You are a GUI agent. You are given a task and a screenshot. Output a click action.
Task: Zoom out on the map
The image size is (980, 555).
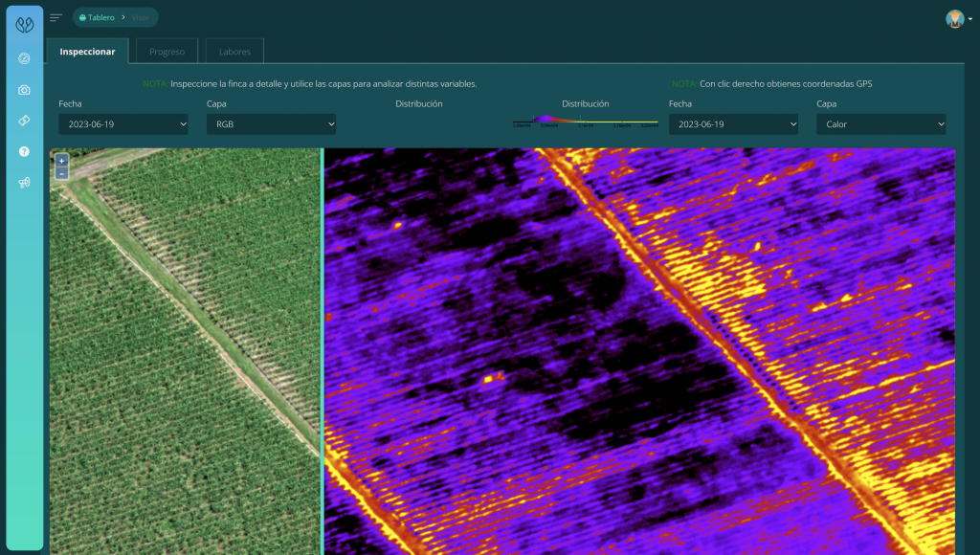click(x=61, y=173)
